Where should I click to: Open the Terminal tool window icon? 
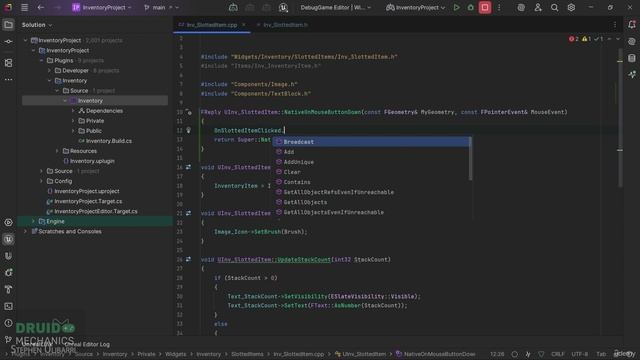click(x=8, y=306)
